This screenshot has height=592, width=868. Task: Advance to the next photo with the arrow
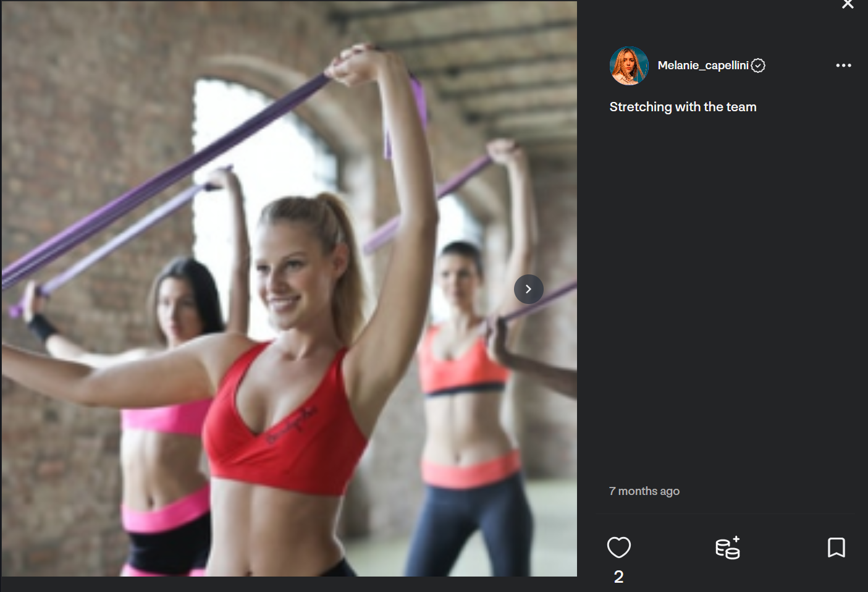[x=528, y=289]
